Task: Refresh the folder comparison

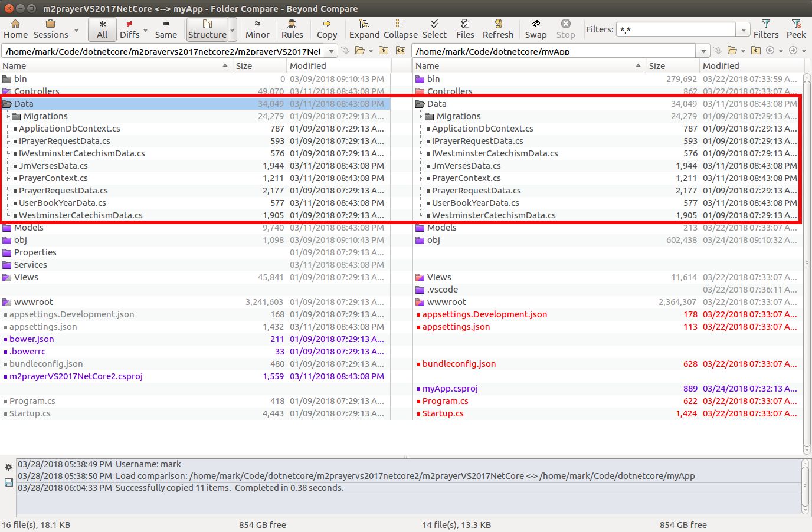Action: coord(498,28)
